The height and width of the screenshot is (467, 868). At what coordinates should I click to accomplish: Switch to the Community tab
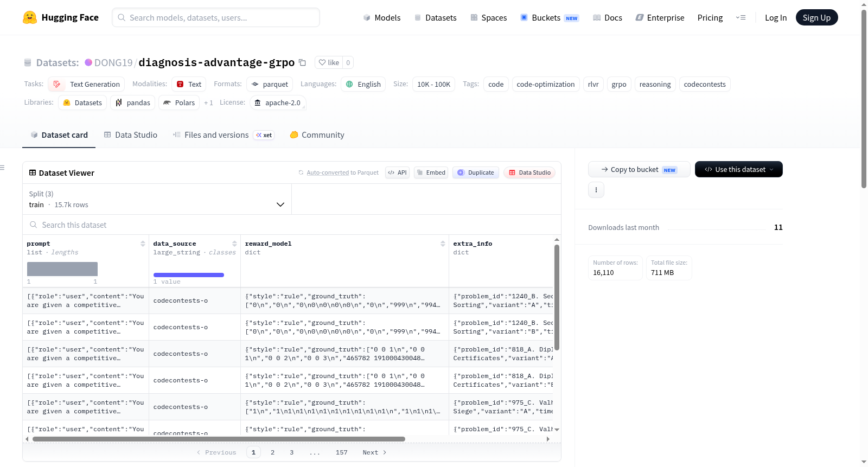coord(317,135)
